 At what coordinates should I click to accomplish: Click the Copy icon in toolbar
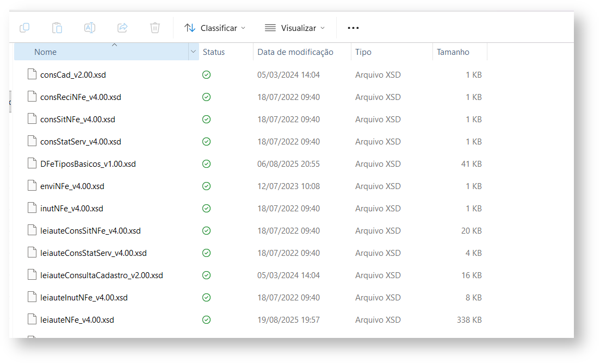click(x=24, y=28)
